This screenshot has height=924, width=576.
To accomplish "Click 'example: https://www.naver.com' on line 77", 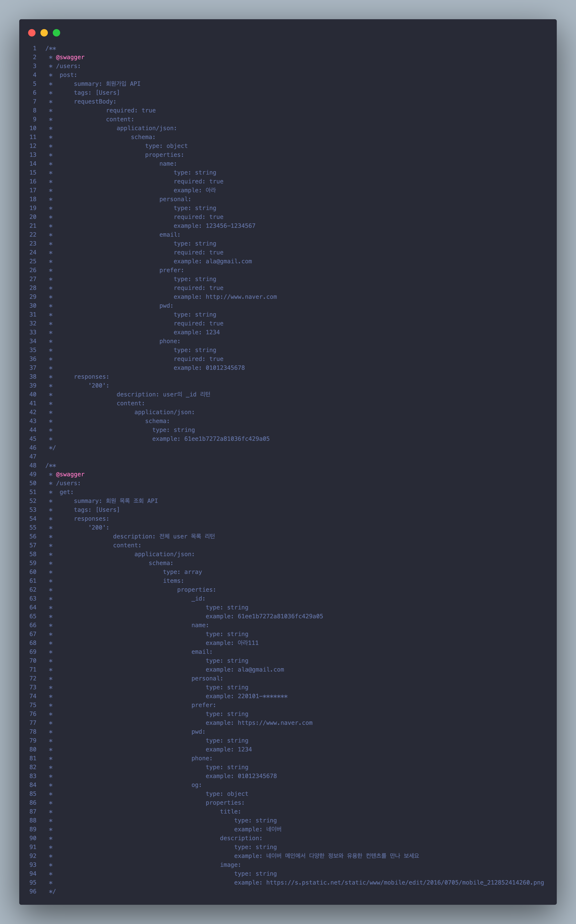I will (x=259, y=723).
